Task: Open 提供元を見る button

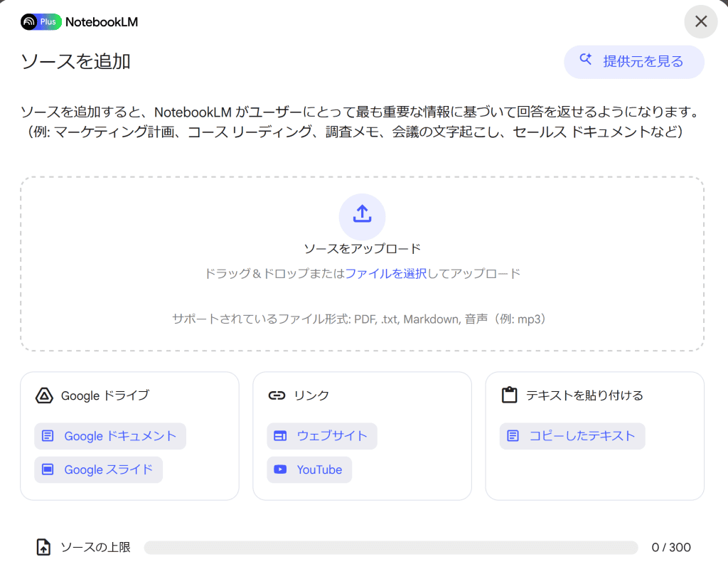Action: 633,62
